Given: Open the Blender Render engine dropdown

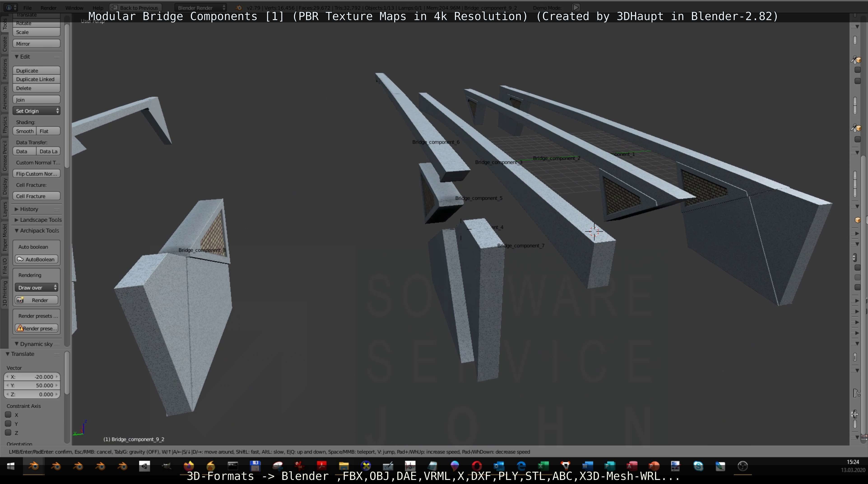Looking at the screenshot, I should tap(200, 7).
